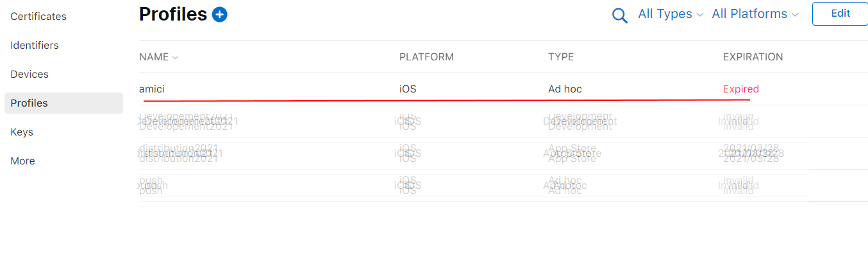The image size is (868, 255).
Task: Select Profiles in the sidebar
Action: click(x=63, y=103)
